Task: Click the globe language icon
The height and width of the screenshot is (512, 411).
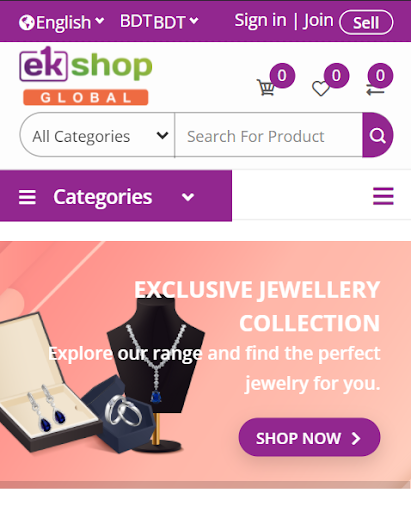Action: tap(26, 22)
